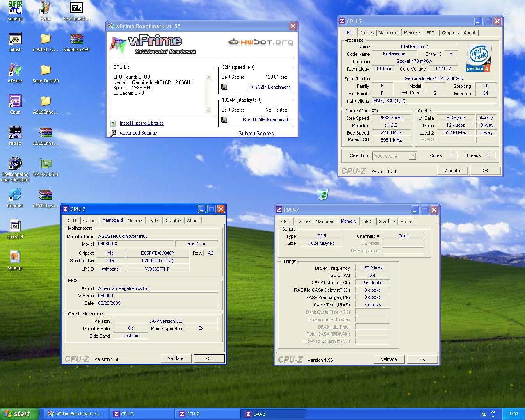Launch the setfsb desktop shortcut
Screen dimensions: 525x420
pos(15,132)
